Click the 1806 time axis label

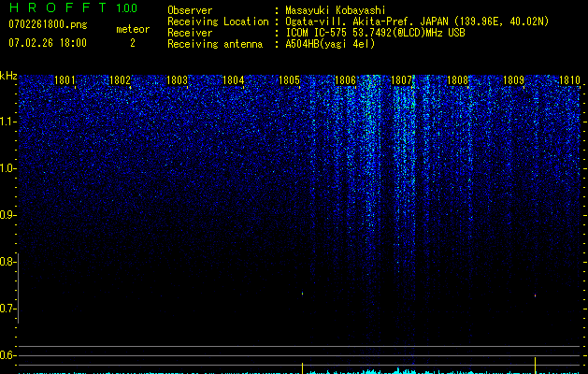click(345, 79)
